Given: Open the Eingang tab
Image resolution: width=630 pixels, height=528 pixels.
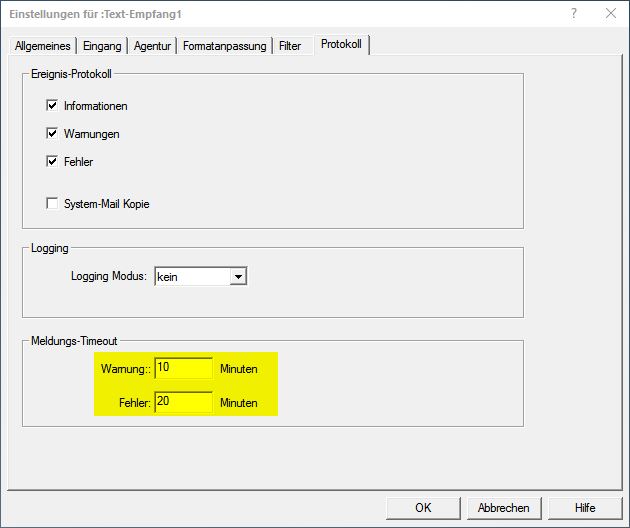Looking at the screenshot, I should coord(101,46).
